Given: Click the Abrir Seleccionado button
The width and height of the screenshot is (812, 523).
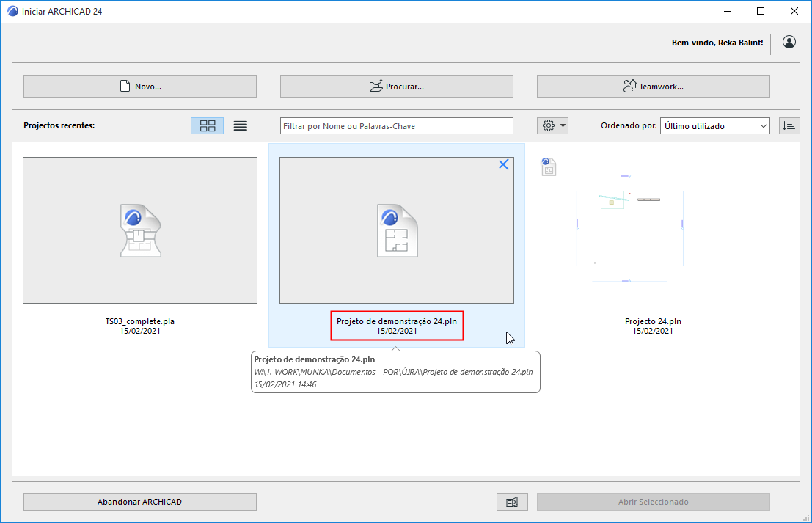Looking at the screenshot, I should coord(653,502).
